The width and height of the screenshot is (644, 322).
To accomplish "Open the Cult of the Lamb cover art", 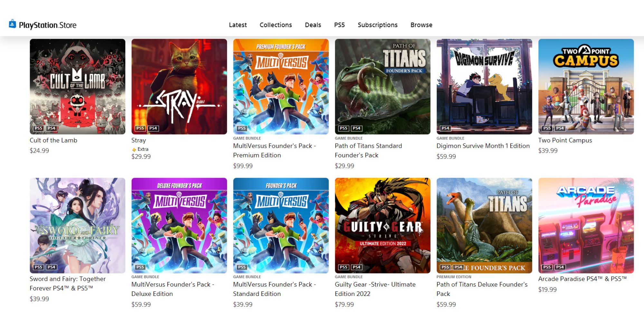I will [78, 87].
